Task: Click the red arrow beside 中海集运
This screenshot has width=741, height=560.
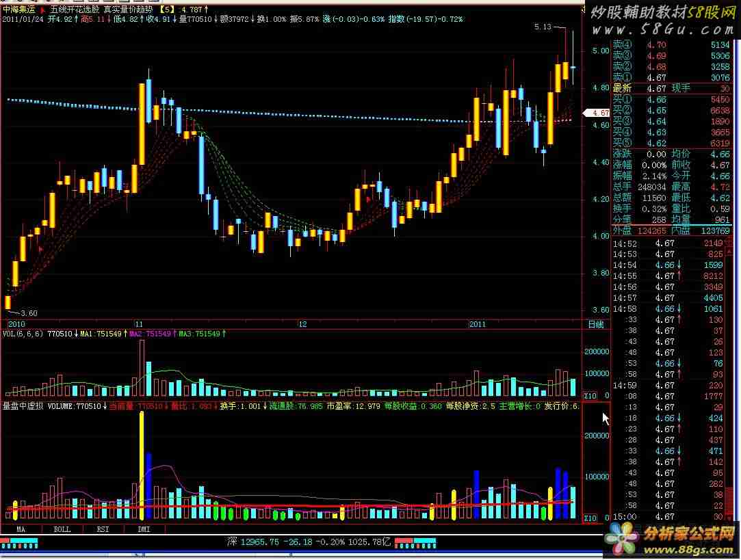Action: 42,10
